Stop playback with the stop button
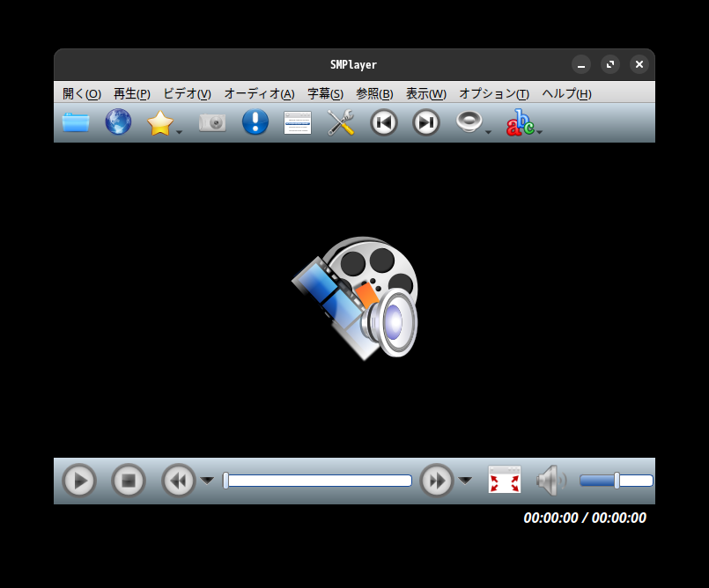Screen dimensions: 709x588 (129, 480)
